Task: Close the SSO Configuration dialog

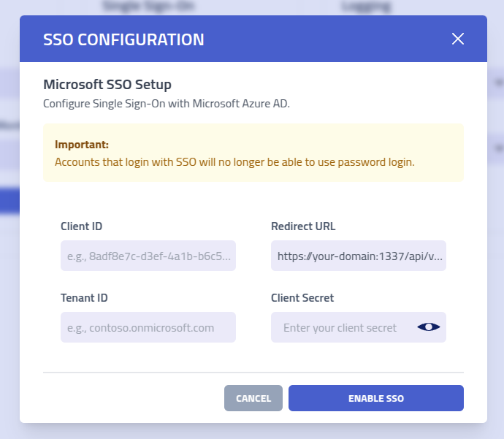Action: [x=458, y=39]
